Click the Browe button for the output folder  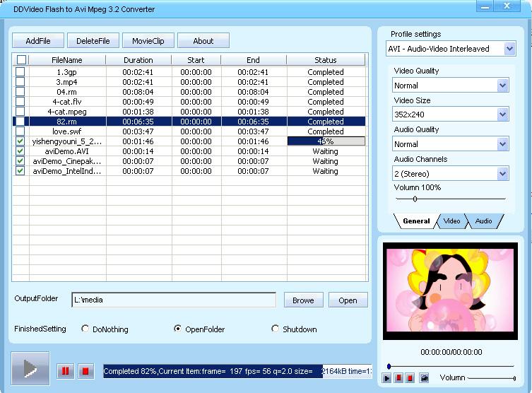pos(303,300)
